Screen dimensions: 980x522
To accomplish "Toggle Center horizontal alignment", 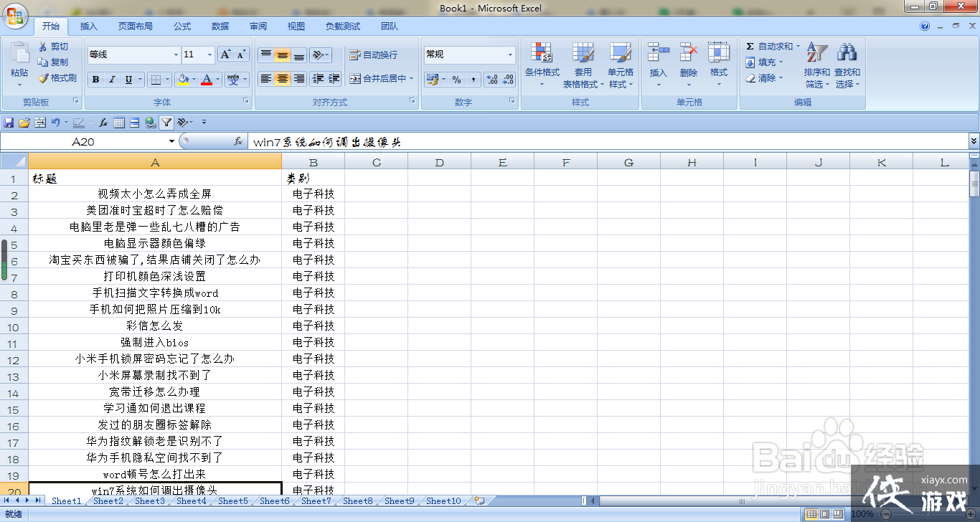I will click(x=283, y=79).
